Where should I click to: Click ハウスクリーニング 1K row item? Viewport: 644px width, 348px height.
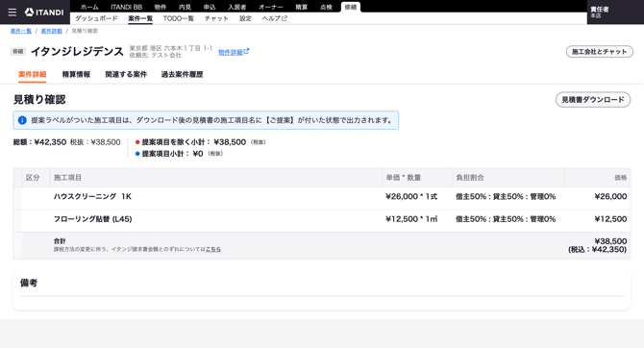click(92, 196)
